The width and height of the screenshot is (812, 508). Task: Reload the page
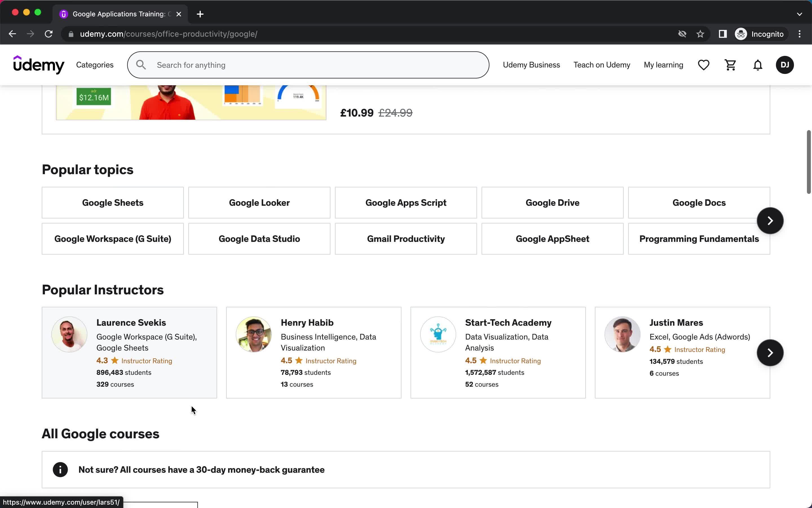[x=49, y=34]
